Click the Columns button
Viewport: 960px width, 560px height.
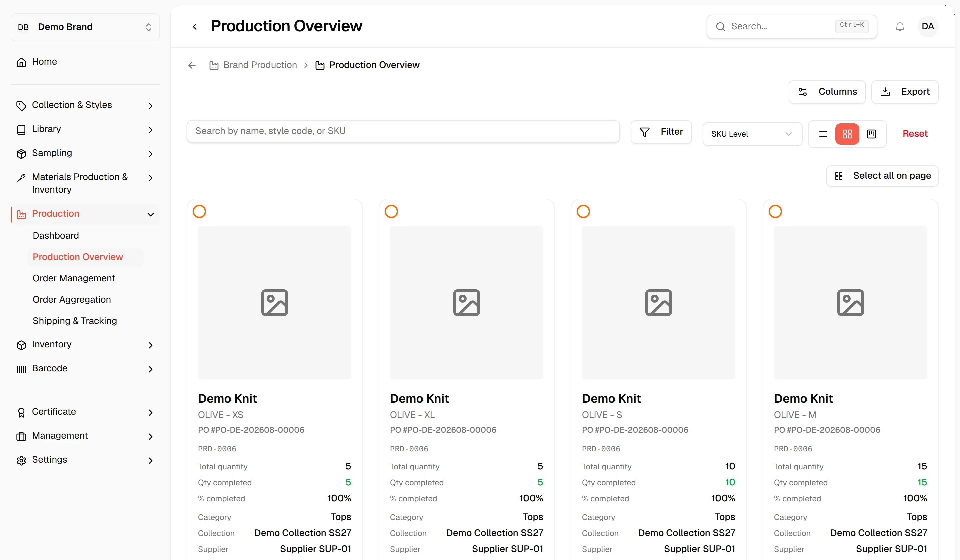click(x=827, y=92)
